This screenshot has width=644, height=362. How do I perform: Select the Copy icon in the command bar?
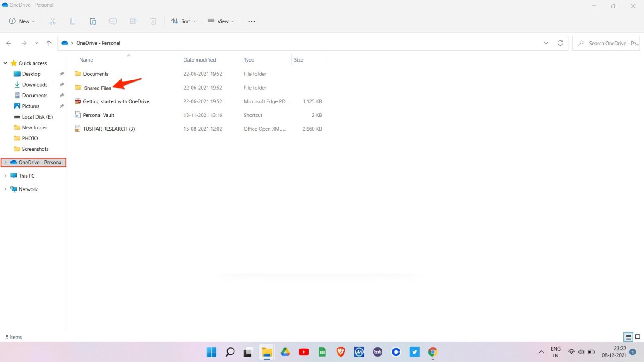(x=73, y=21)
